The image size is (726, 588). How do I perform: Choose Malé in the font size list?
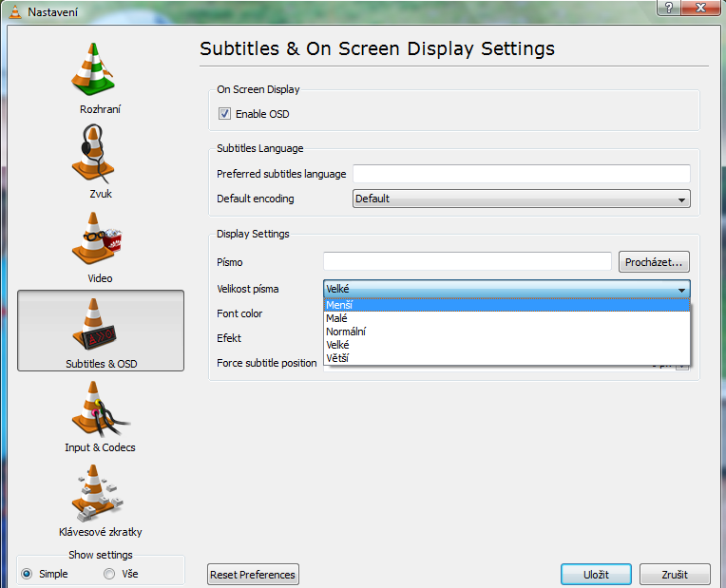click(x=506, y=318)
